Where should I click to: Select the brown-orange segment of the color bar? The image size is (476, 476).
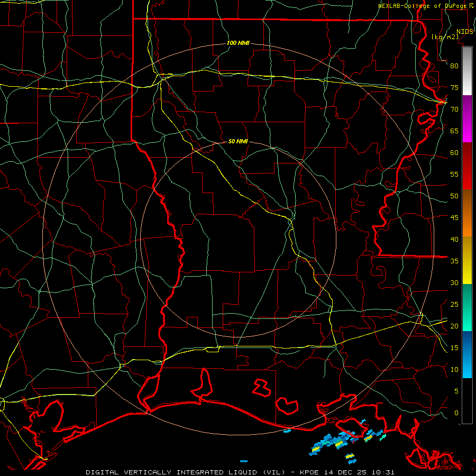tap(467, 213)
